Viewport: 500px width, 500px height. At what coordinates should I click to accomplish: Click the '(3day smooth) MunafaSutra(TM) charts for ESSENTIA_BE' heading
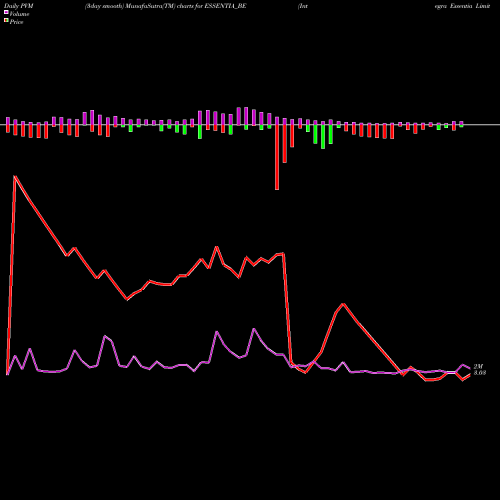click(x=166, y=6)
